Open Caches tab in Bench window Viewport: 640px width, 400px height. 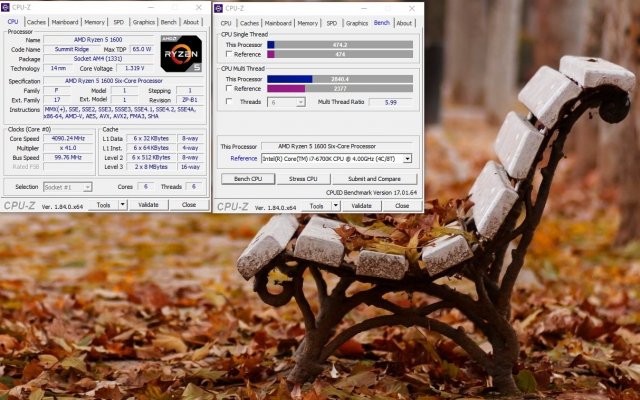pyautogui.click(x=249, y=23)
